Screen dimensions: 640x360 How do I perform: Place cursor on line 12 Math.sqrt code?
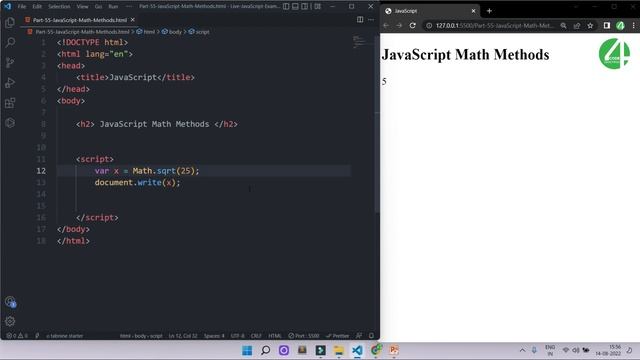coord(147,171)
